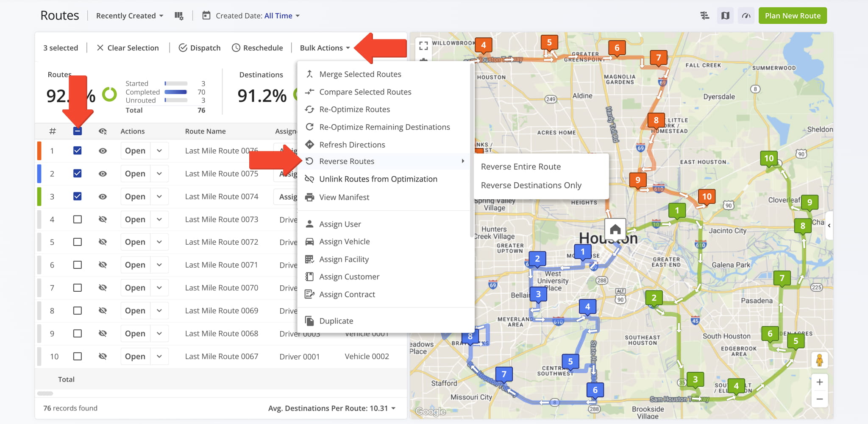
Task: Click the green route color bar on row 3
Action: pyautogui.click(x=39, y=197)
